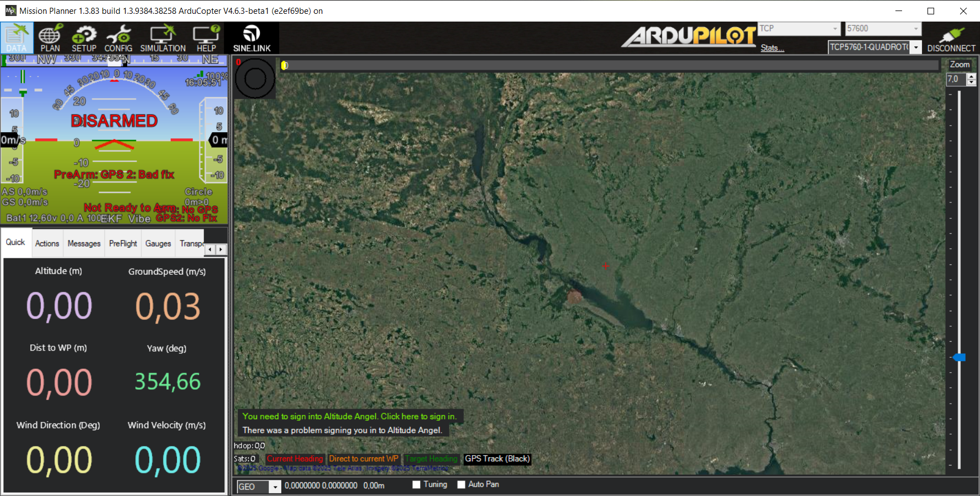The image size is (980, 496).
Task: Click the SINE.LINK icon
Action: pos(251,38)
